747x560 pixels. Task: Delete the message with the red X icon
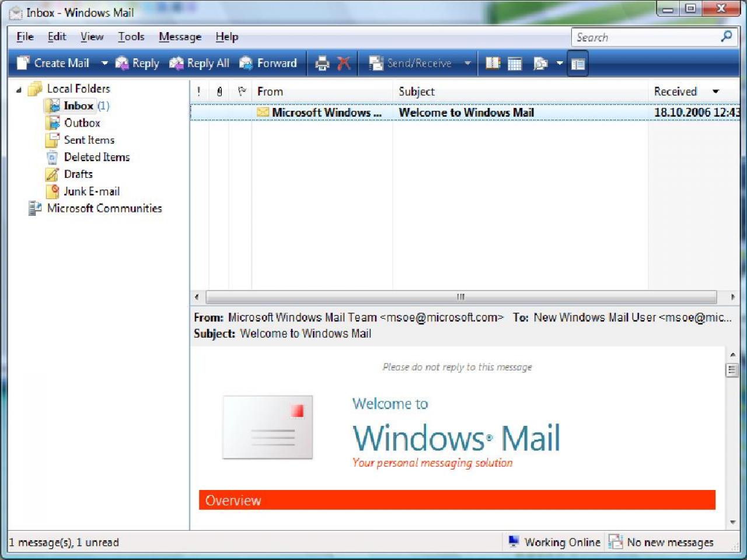[x=344, y=63]
